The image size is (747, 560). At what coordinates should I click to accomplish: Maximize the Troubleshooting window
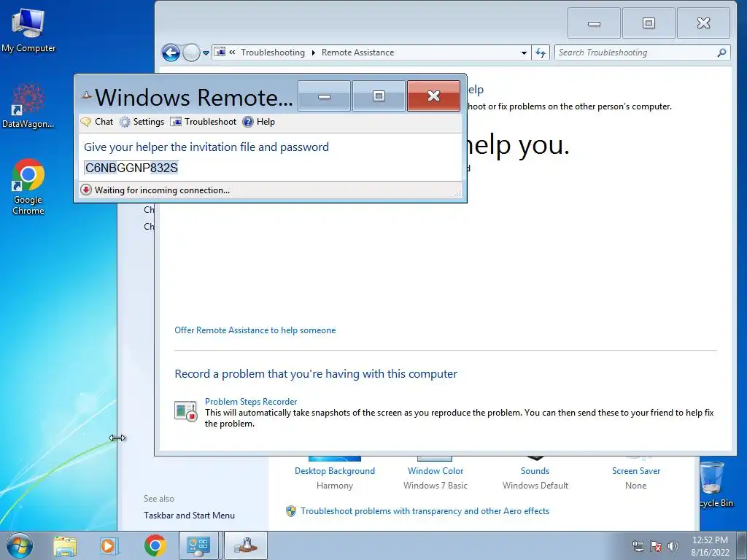pyautogui.click(x=649, y=23)
